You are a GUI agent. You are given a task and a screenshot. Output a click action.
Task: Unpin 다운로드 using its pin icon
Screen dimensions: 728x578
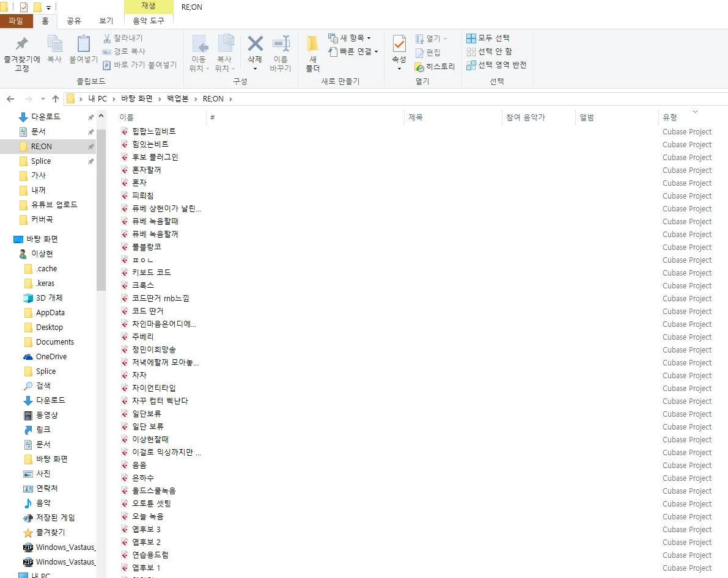(91, 117)
